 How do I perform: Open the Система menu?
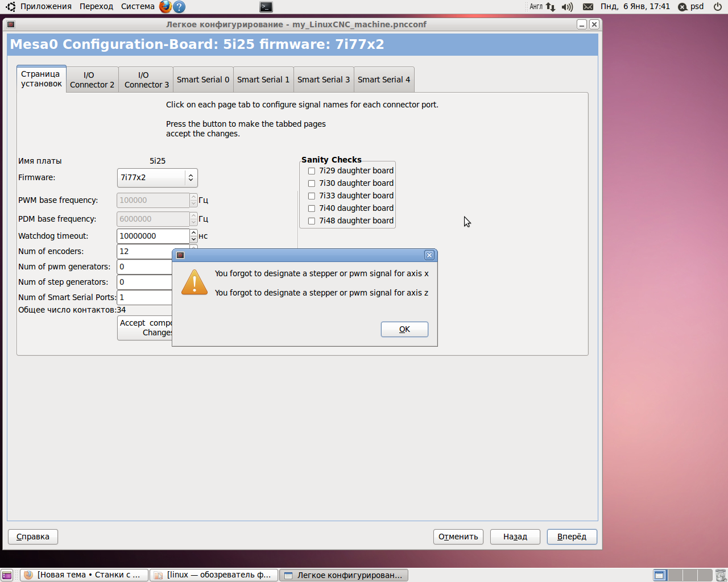click(138, 7)
